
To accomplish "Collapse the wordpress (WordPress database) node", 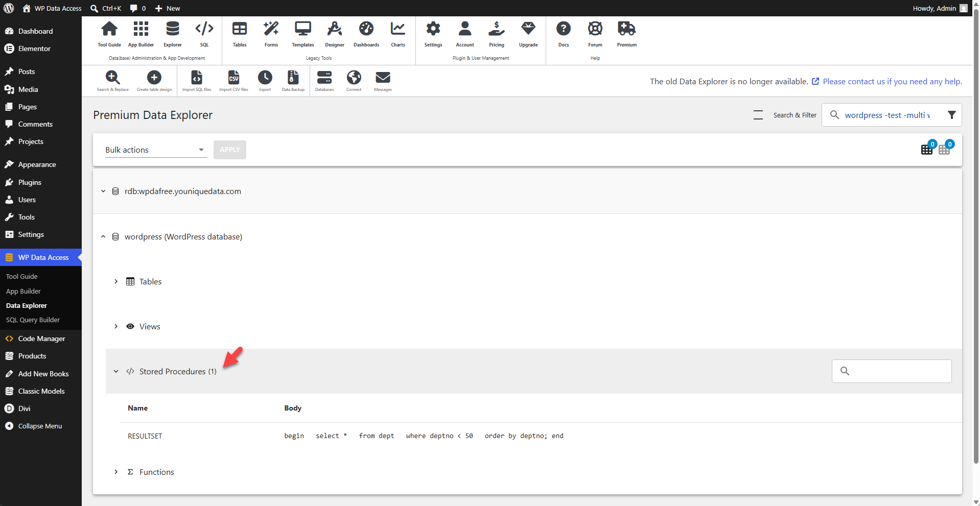I will (x=103, y=236).
